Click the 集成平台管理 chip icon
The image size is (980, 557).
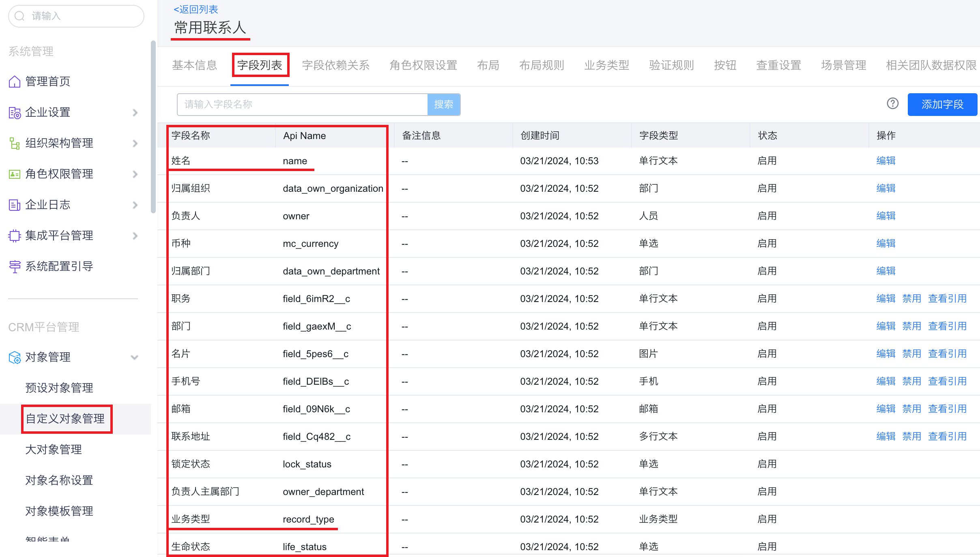15,236
